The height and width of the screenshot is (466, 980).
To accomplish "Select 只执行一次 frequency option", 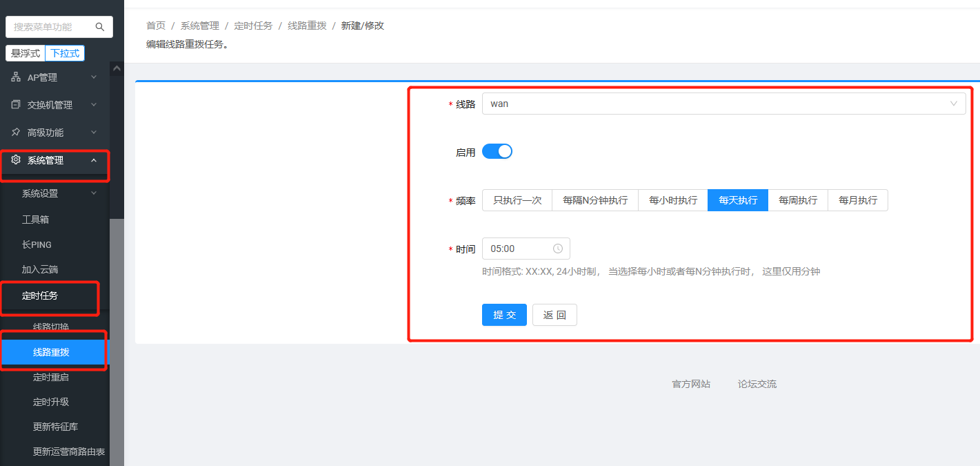I will pyautogui.click(x=517, y=200).
